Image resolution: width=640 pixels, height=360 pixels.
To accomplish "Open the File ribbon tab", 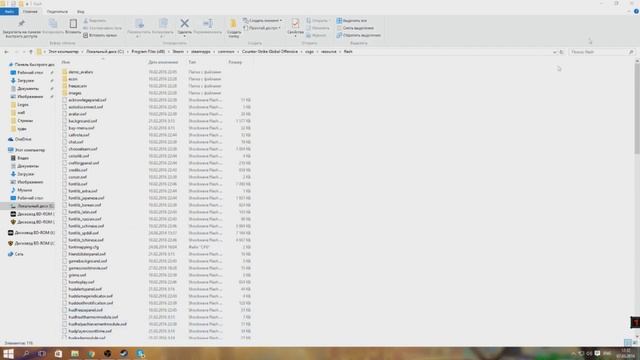I will click(9, 11).
